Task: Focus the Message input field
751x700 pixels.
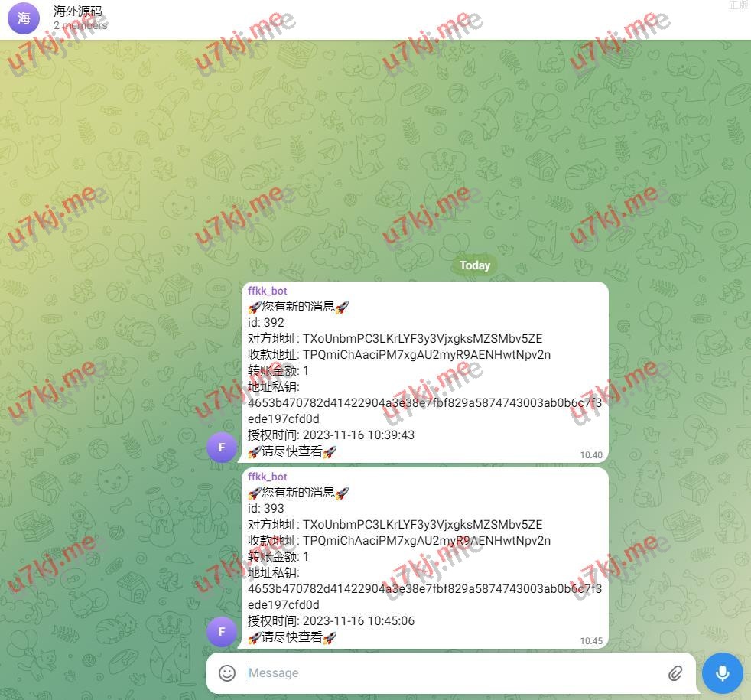Action: tap(382, 673)
